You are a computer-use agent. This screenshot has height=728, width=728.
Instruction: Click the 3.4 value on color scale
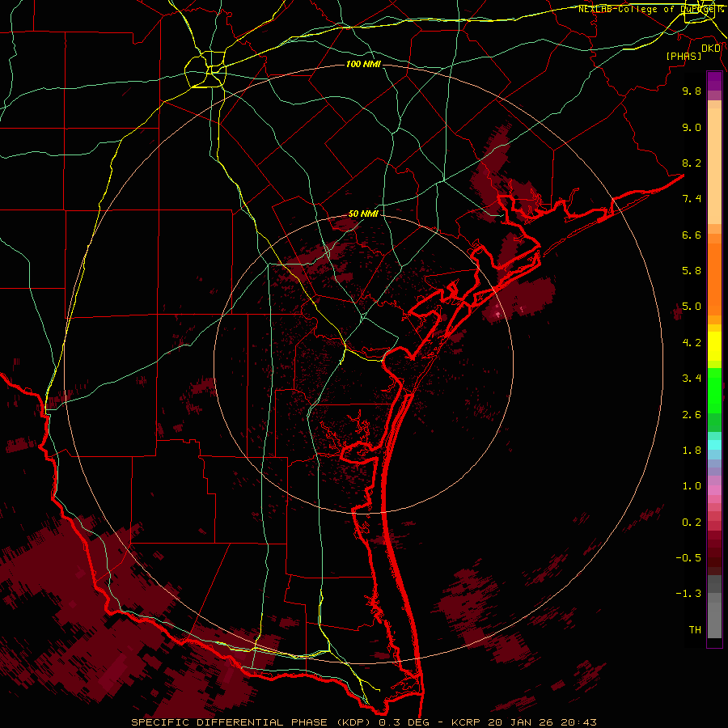tap(692, 379)
